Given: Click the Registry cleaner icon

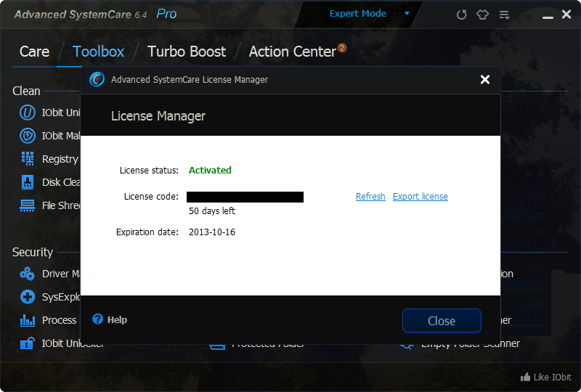Looking at the screenshot, I should coord(28,158).
